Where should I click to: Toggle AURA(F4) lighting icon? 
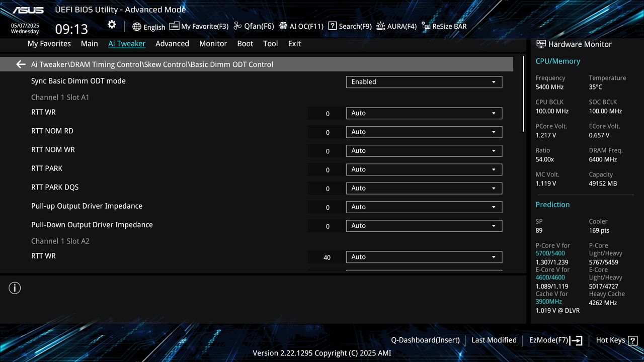381,26
